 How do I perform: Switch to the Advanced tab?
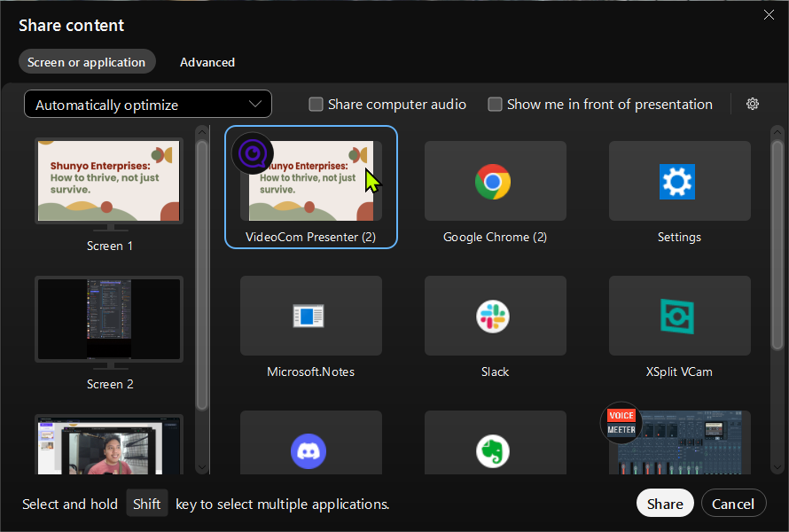pyautogui.click(x=207, y=62)
